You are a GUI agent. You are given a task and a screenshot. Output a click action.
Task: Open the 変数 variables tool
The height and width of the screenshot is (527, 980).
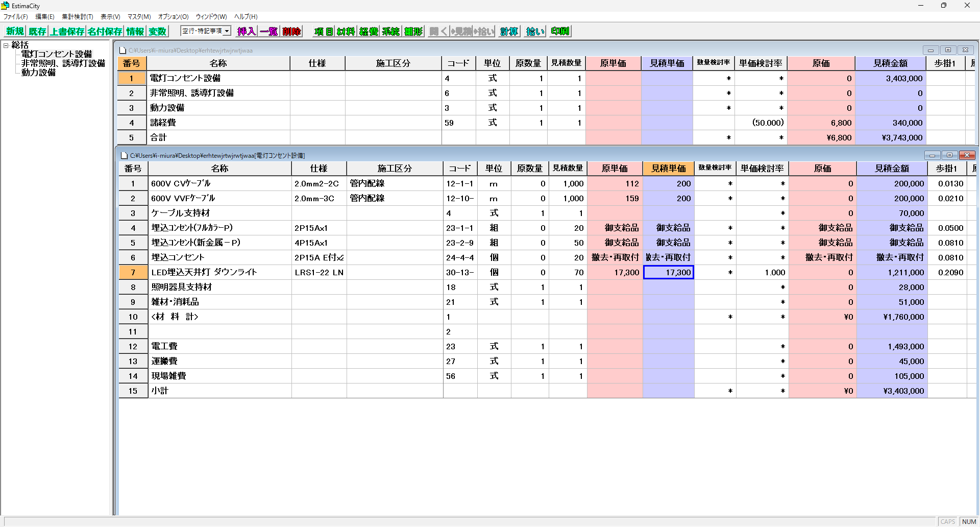tap(157, 31)
